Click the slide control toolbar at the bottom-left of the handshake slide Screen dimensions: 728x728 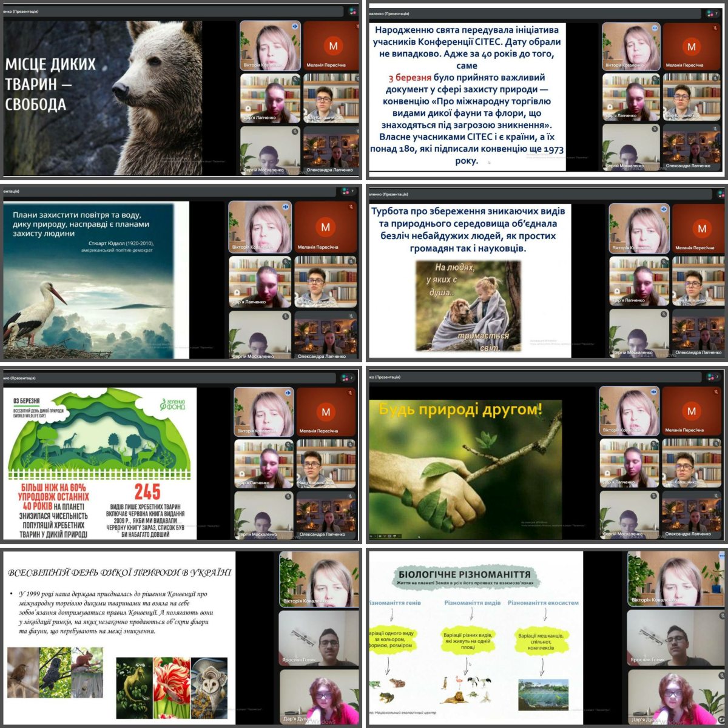pos(386,536)
